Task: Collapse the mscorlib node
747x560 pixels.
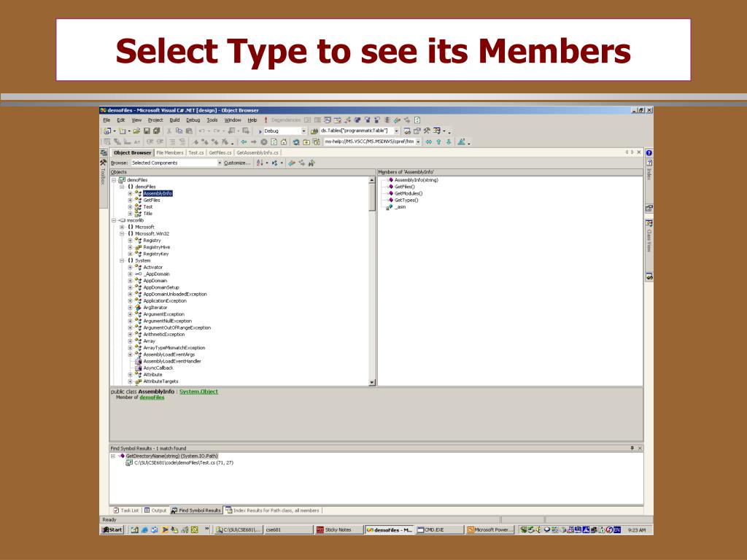Action: point(114,220)
